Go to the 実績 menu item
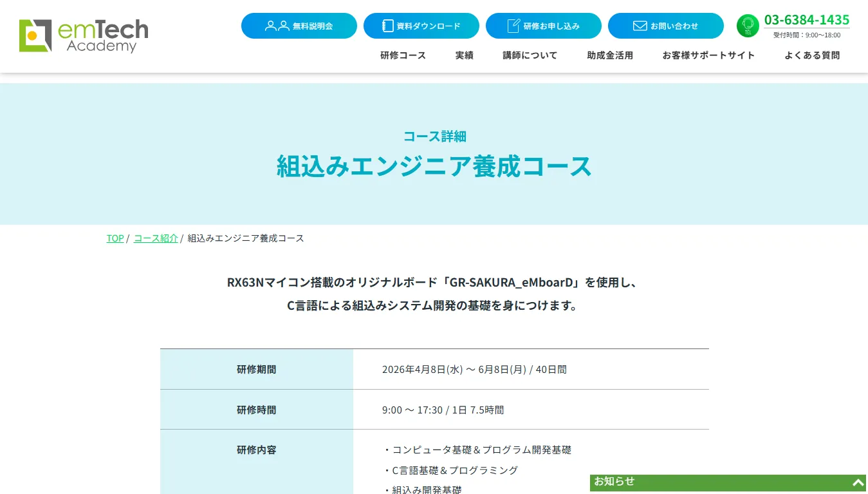Screen dimensions: 868x494 pos(464,55)
